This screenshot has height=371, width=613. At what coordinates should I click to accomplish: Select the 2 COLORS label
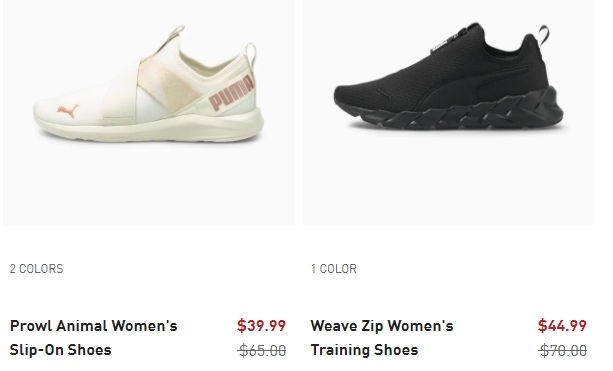click(x=36, y=269)
